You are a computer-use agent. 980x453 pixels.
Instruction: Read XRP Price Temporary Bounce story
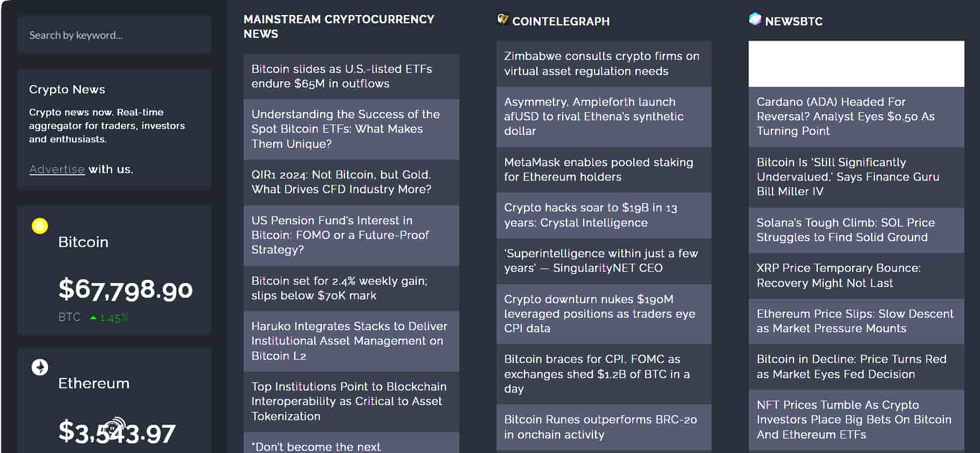857,276
